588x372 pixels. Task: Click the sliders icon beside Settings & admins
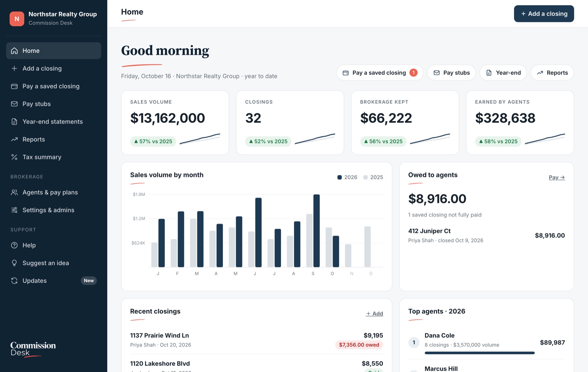pos(14,210)
